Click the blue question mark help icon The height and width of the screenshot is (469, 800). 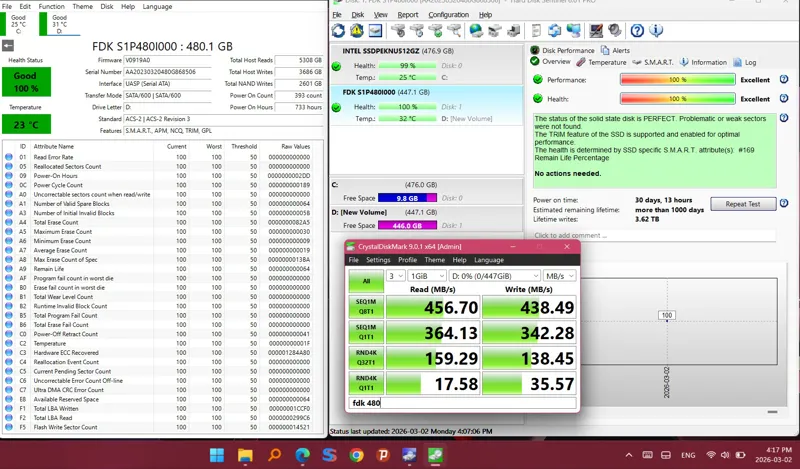637,31
